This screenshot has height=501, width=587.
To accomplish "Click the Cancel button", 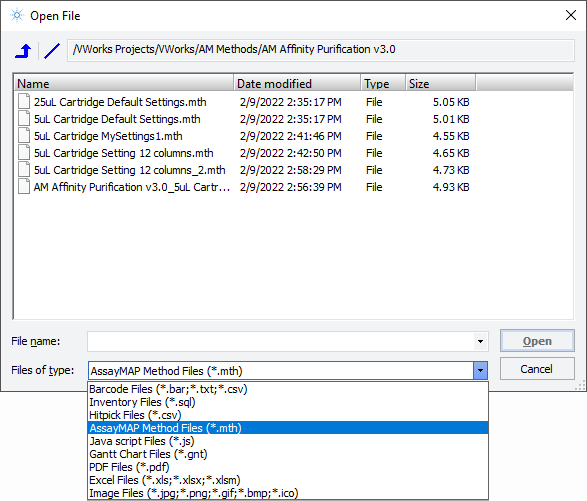I will point(537,369).
